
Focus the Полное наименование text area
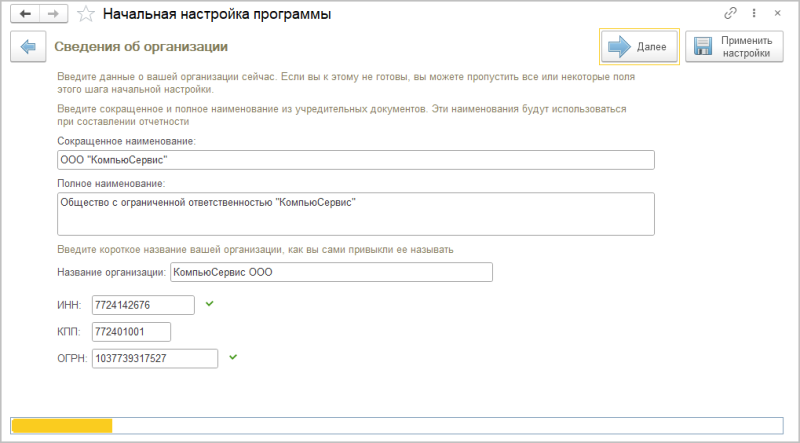[356, 213]
